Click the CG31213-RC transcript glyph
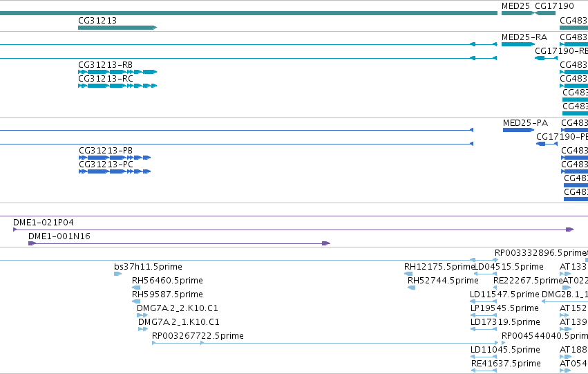The height and width of the screenshot is (374, 588). [x=117, y=86]
